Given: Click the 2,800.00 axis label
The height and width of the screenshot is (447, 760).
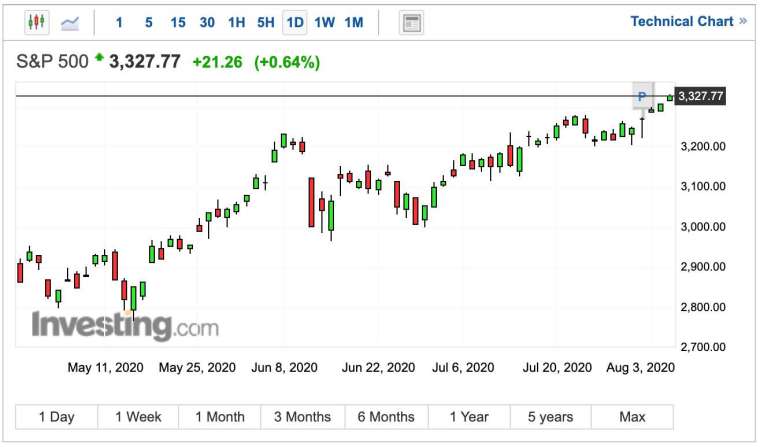Looking at the screenshot, I should (703, 307).
